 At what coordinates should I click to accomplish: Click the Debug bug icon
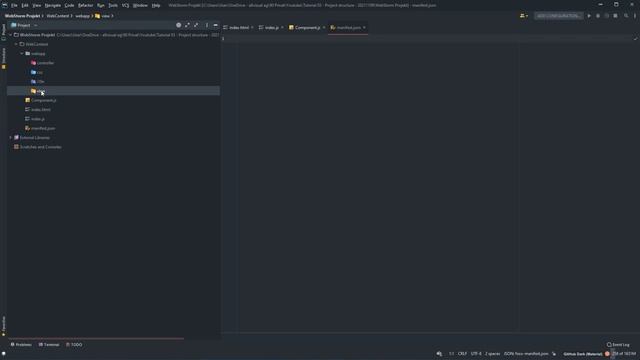pos(598,16)
